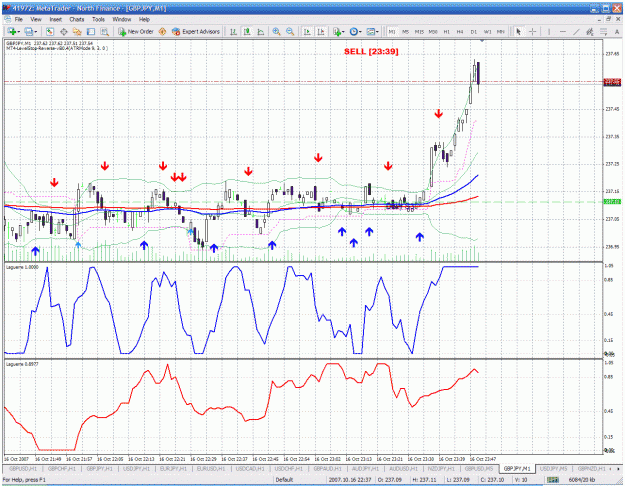Image resolution: width=625 pixels, height=486 pixels.
Task: Open the Periods clock icon
Action: [x=354, y=31]
